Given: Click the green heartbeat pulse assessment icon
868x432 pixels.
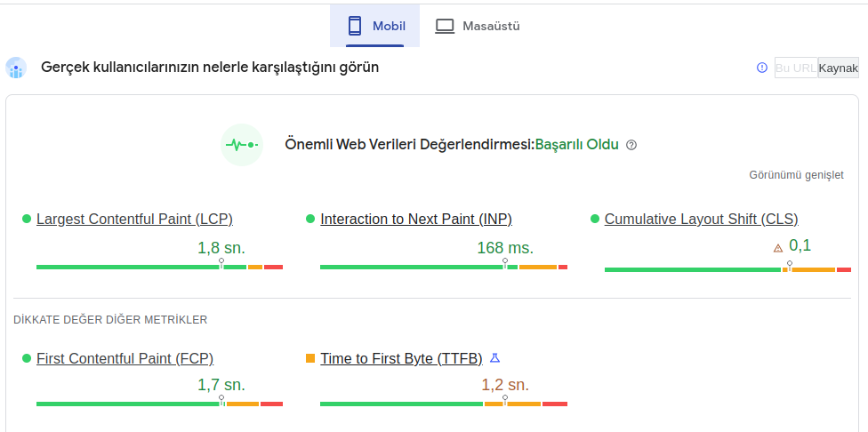Looking at the screenshot, I should (x=242, y=145).
